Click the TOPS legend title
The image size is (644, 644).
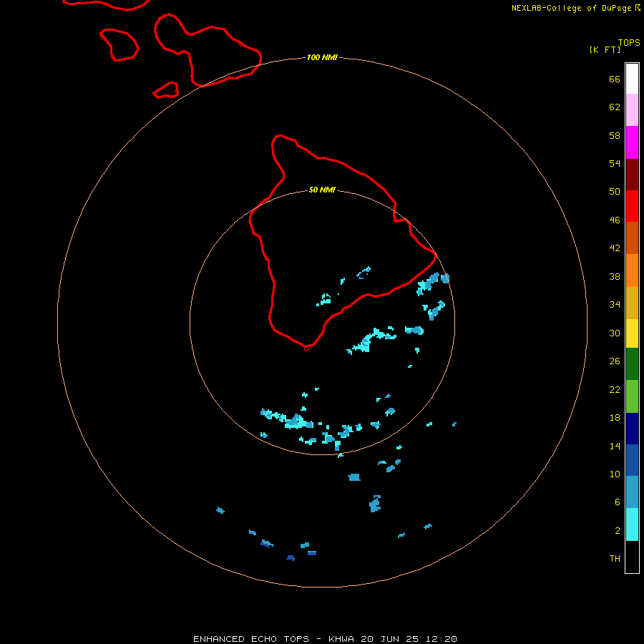coord(629,43)
